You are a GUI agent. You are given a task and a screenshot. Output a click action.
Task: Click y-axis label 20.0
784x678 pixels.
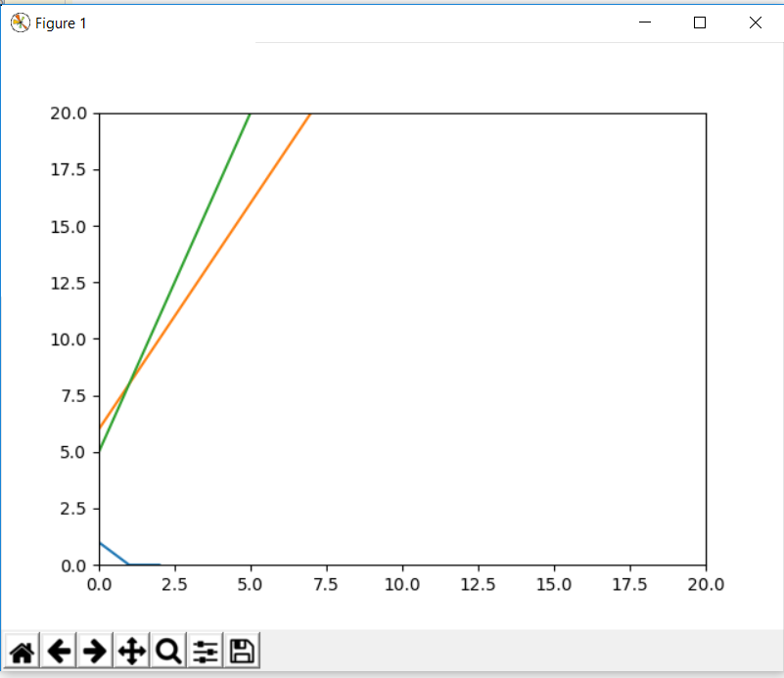pyautogui.click(x=69, y=113)
